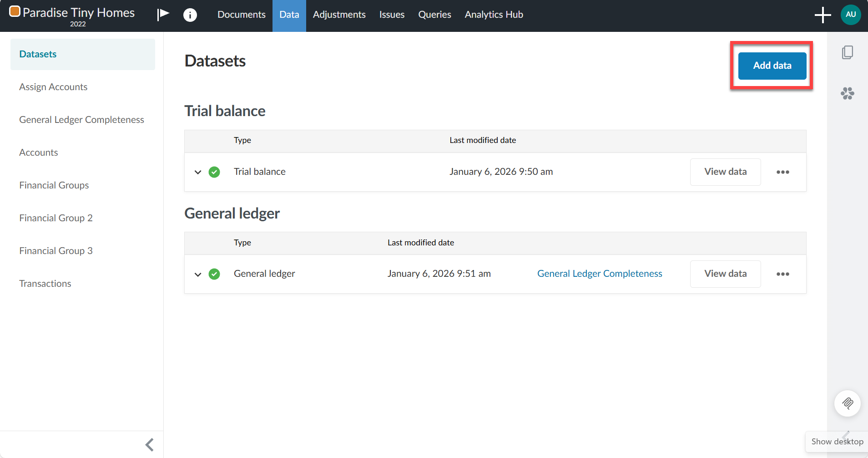This screenshot has width=868, height=458.
Task: Open the engagement info icon
Action: tap(190, 15)
